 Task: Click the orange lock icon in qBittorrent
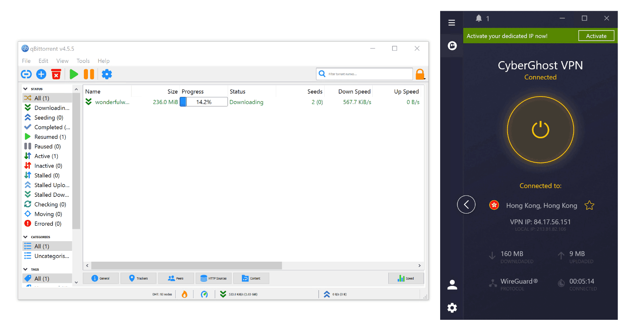pyautogui.click(x=420, y=74)
